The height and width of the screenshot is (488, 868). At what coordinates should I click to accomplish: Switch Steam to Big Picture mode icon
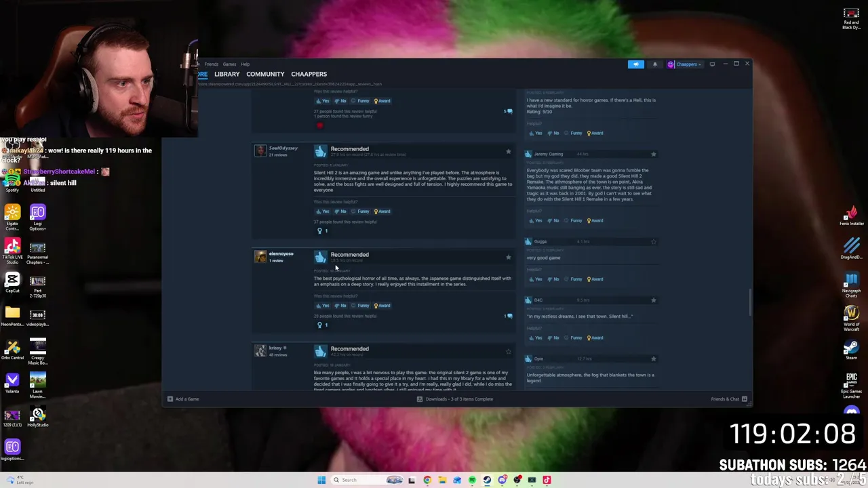(712, 64)
